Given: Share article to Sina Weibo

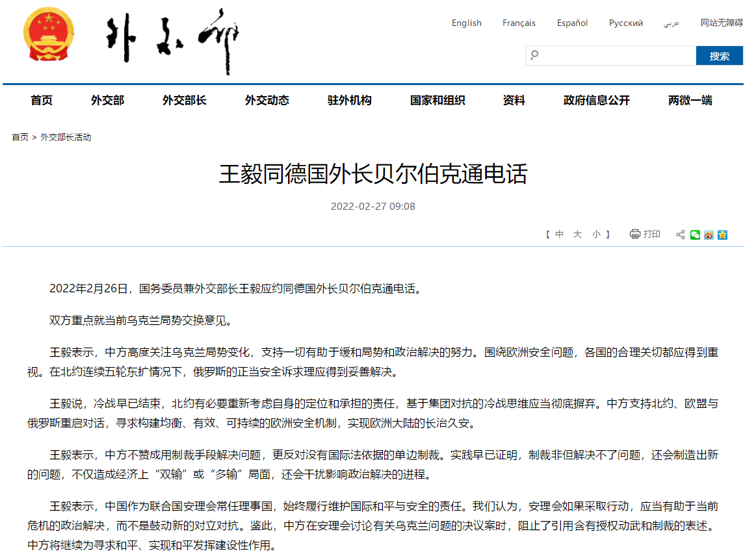Looking at the screenshot, I should [x=709, y=235].
